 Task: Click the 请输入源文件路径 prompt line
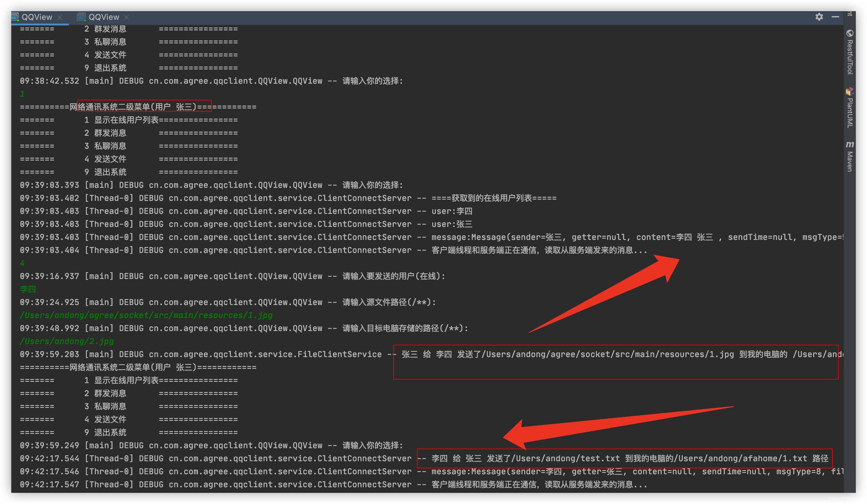coord(228,303)
